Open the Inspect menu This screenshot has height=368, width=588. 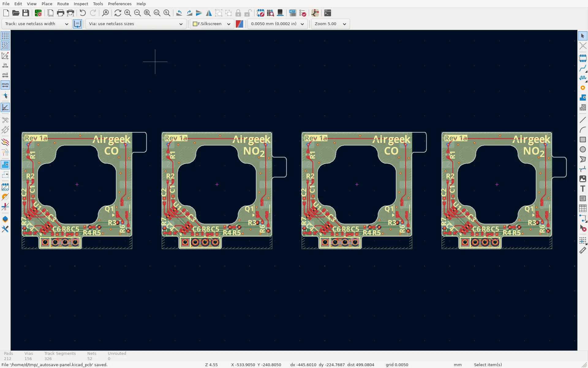tap(81, 4)
